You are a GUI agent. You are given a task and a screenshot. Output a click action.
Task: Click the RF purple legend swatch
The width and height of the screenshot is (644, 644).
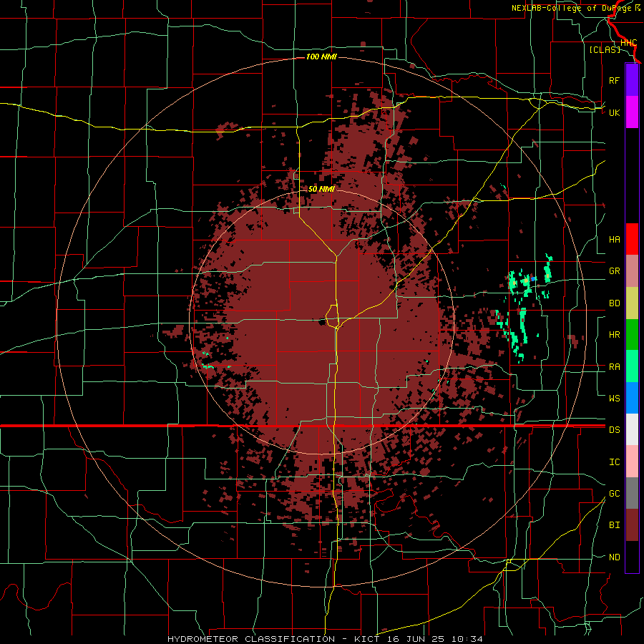pos(632,80)
